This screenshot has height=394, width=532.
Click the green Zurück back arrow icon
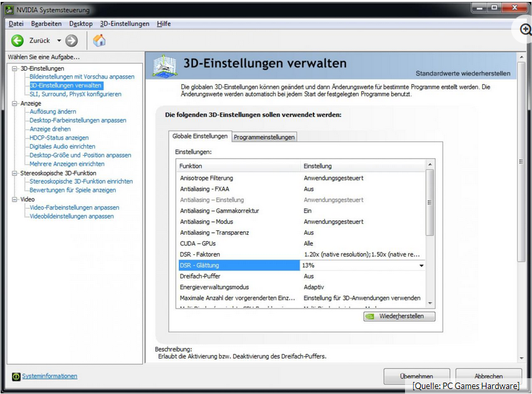coord(17,40)
